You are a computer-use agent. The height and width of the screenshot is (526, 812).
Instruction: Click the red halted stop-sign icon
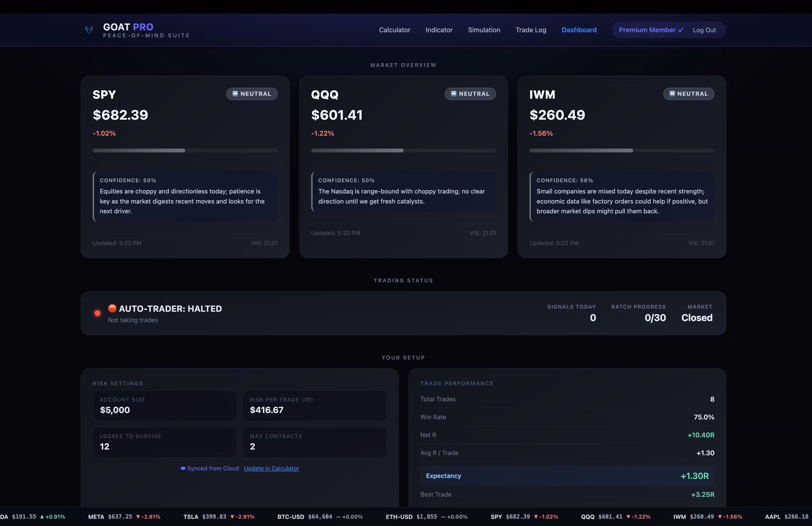tap(112, 308)
